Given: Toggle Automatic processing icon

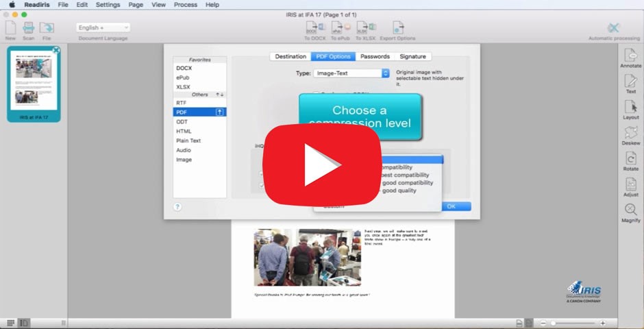Looking at the screenshot, I should [x=614, y=28].
